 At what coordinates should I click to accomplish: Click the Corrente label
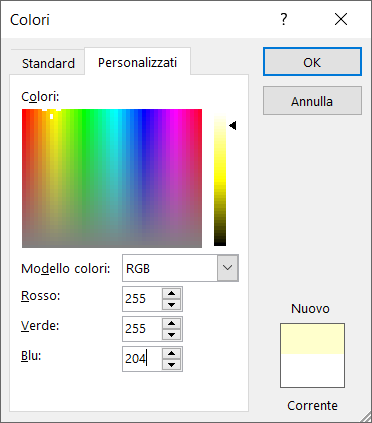[312, 405]
